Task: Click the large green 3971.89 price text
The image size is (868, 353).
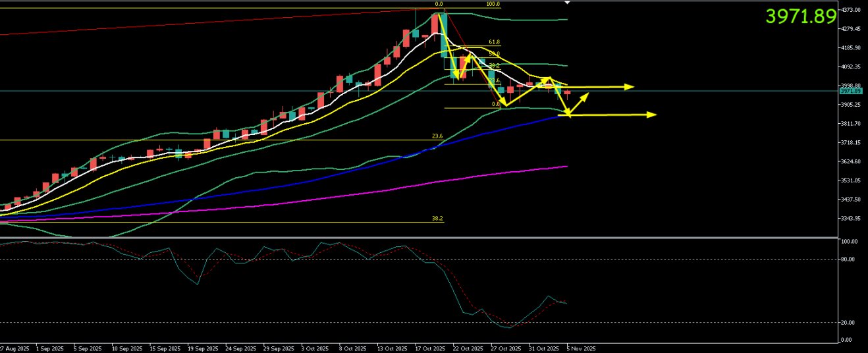Action: [x=800, y=16]
